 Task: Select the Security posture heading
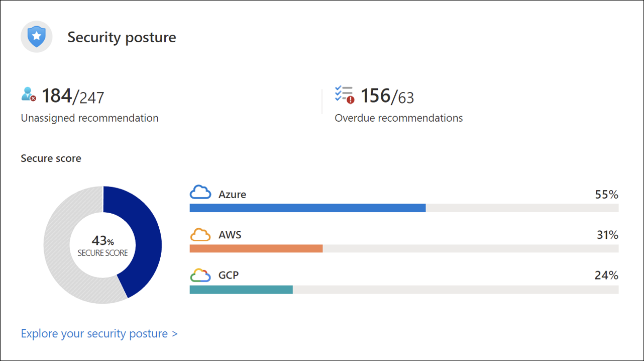click(x=122, y=37)
